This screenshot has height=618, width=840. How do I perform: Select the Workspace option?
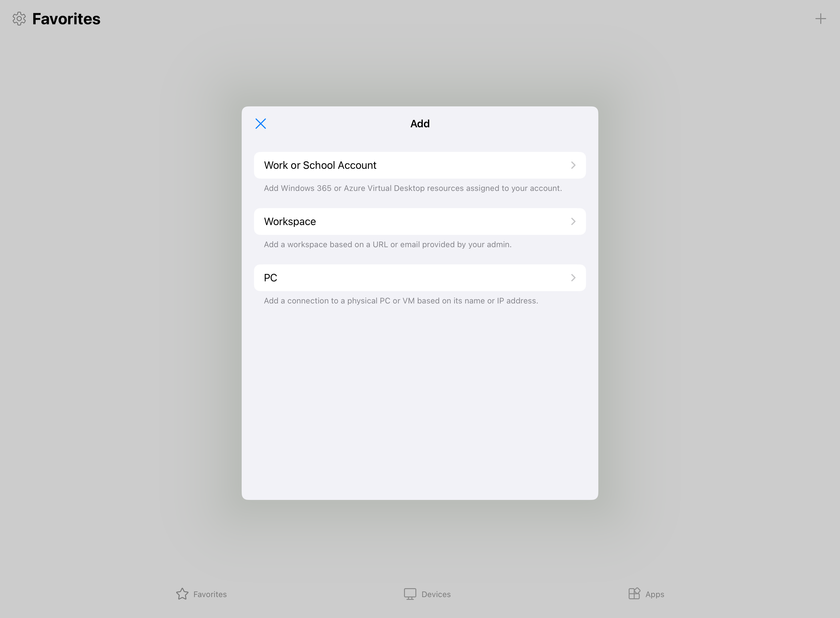(420, 221)
